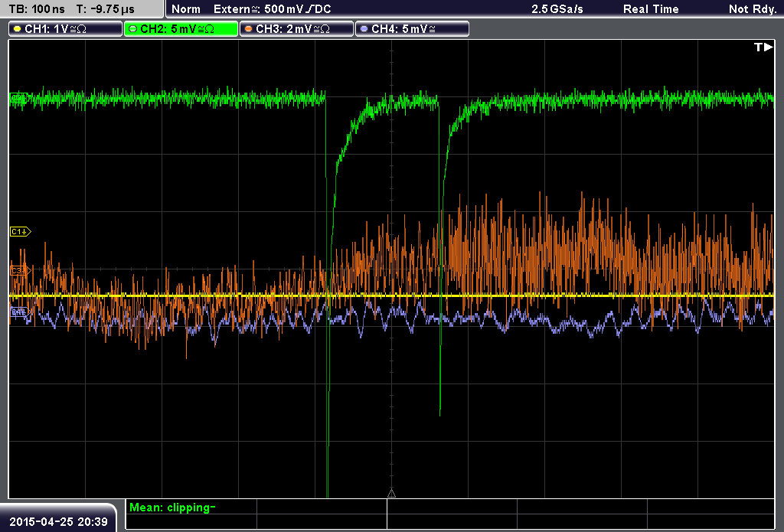Viewport: 784px width, 532px height.
Task: Select the CH4: 5mV channel tab
Action: [x=412, y=29]
